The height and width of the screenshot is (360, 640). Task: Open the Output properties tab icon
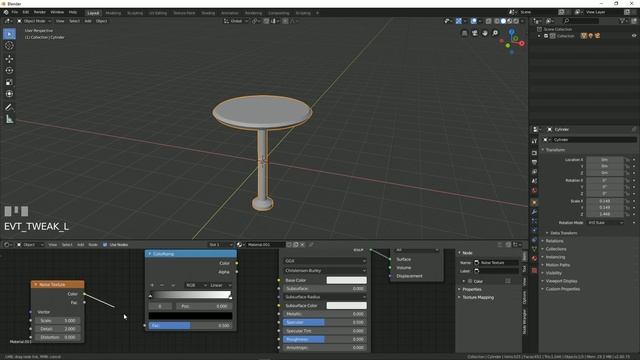534,162
